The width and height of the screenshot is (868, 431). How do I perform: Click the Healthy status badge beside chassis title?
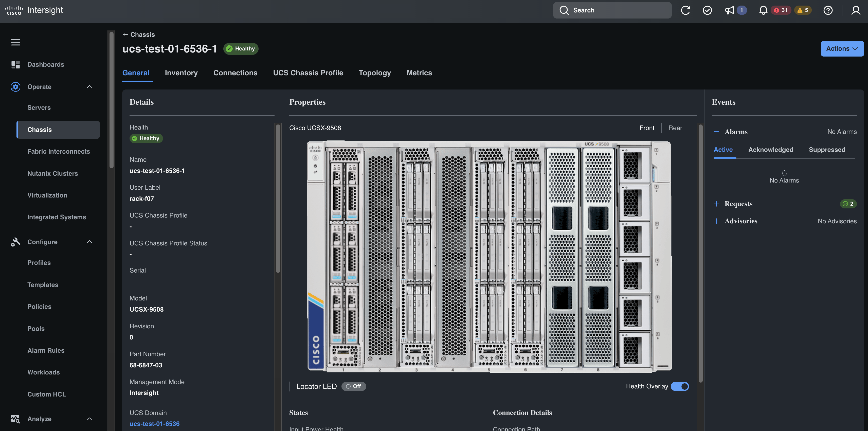(241, 48)
